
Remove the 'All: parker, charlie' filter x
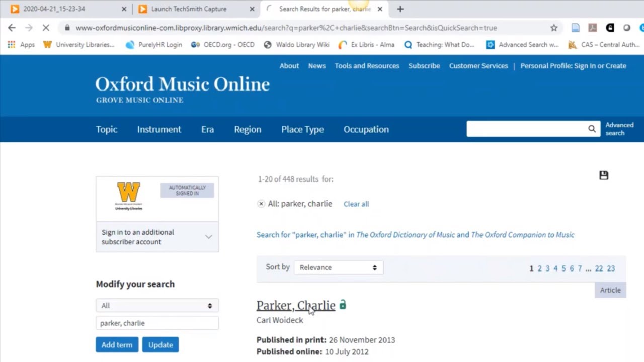tap(261, 204)
